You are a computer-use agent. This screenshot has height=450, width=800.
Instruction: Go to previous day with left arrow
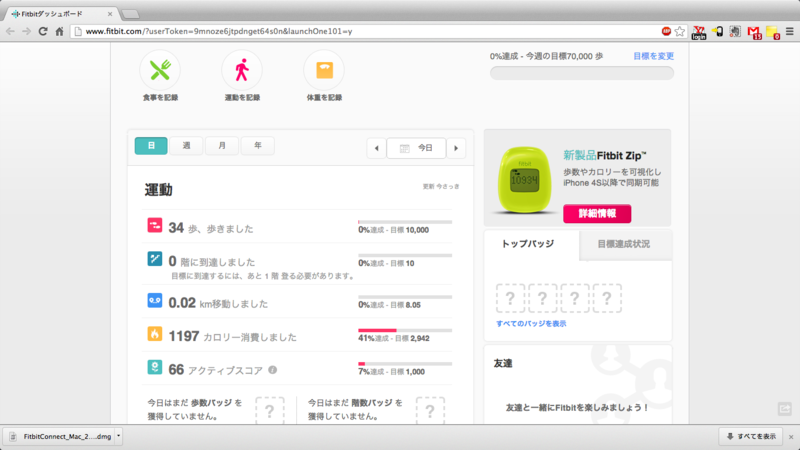pos(377,148)
